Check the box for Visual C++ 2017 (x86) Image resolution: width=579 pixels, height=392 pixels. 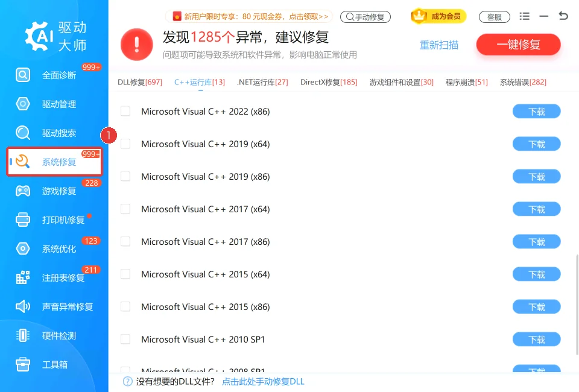point(125,241)
